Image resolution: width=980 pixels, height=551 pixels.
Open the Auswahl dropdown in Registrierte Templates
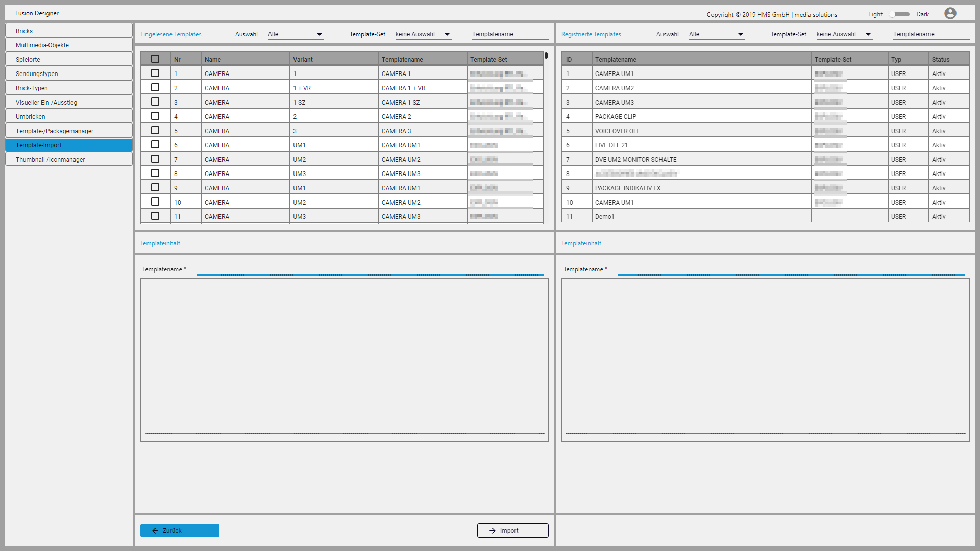click(x=716, y=34)
